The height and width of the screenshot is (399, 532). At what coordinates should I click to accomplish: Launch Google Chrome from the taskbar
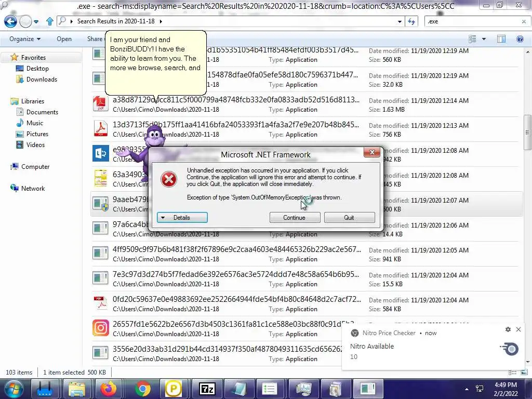(x=143, y=389)
